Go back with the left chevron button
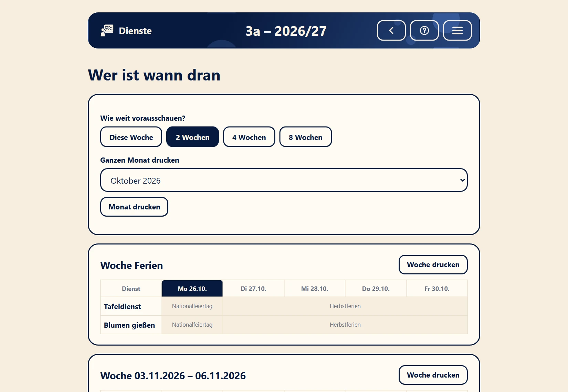This screenshot has width=568, height=392. [391, 31]
